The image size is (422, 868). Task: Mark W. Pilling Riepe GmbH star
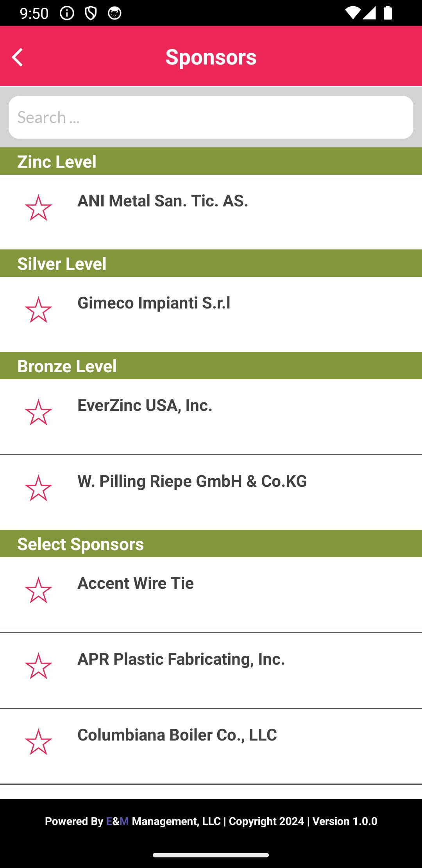click(x=38, y=488)
